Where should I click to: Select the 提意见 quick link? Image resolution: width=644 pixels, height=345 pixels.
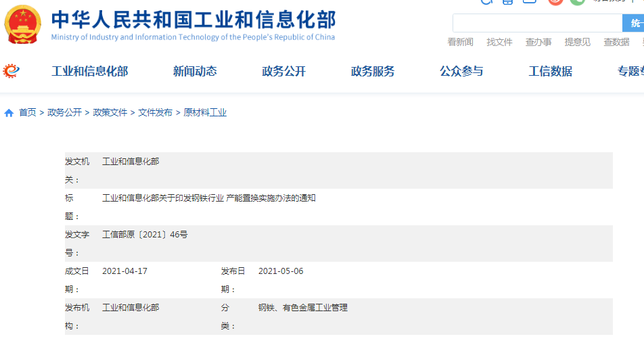point(577,42)
